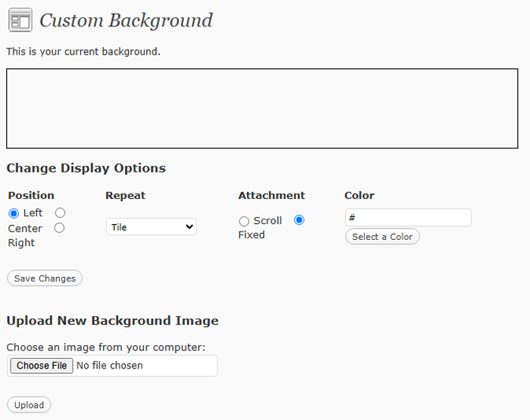Open the Choose File browser button
Viewport: 530px width, 420px height.
click(x=42, y=366)
